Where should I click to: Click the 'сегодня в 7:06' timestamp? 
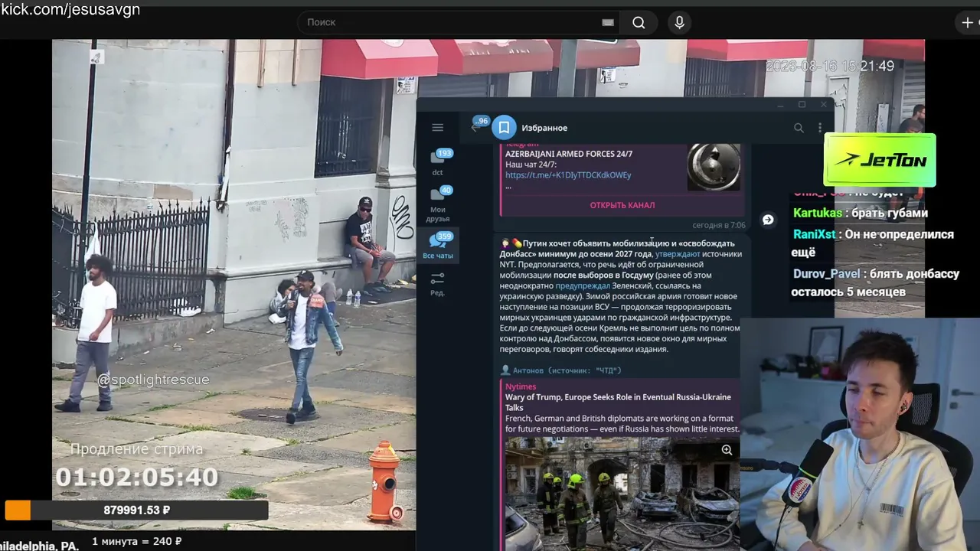pos(719,225)
